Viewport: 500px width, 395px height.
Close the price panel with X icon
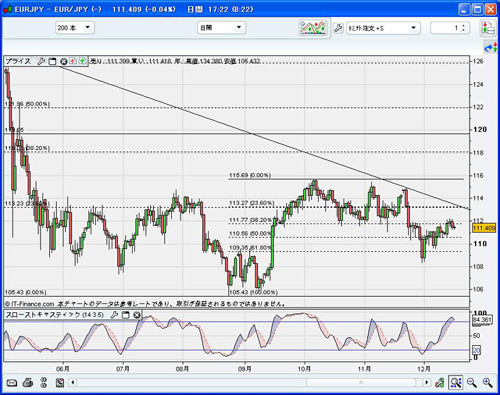pos(63,61)
